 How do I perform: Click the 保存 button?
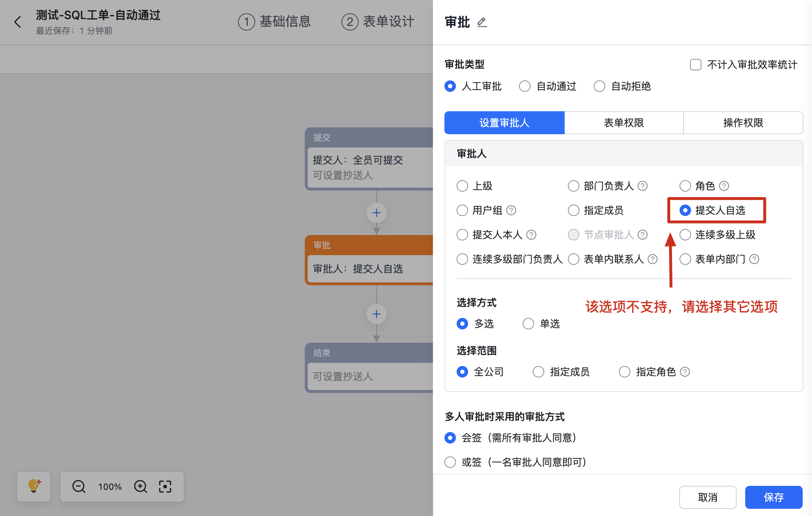773,497
